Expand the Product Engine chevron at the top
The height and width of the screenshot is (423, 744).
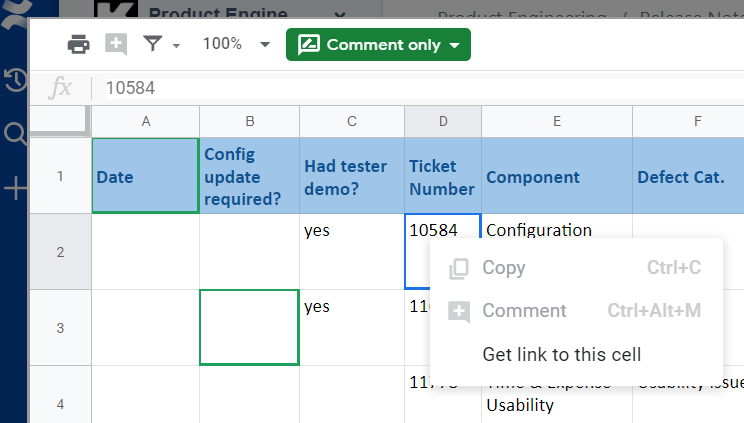point(340,14)
